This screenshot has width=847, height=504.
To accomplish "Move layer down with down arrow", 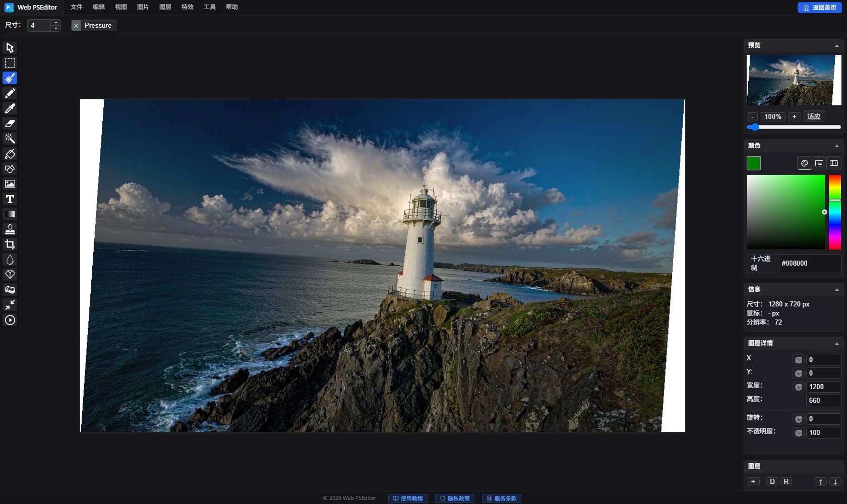I will (835, 482).
